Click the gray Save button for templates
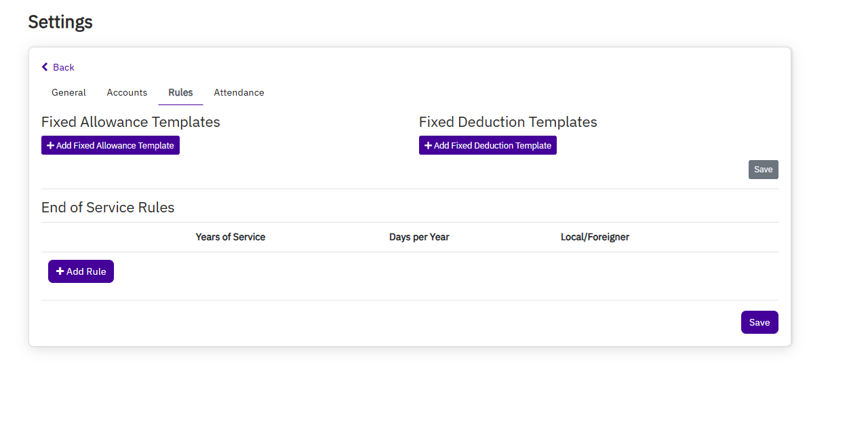The height and width of the screenshot is (424, 868). point(763,170)
